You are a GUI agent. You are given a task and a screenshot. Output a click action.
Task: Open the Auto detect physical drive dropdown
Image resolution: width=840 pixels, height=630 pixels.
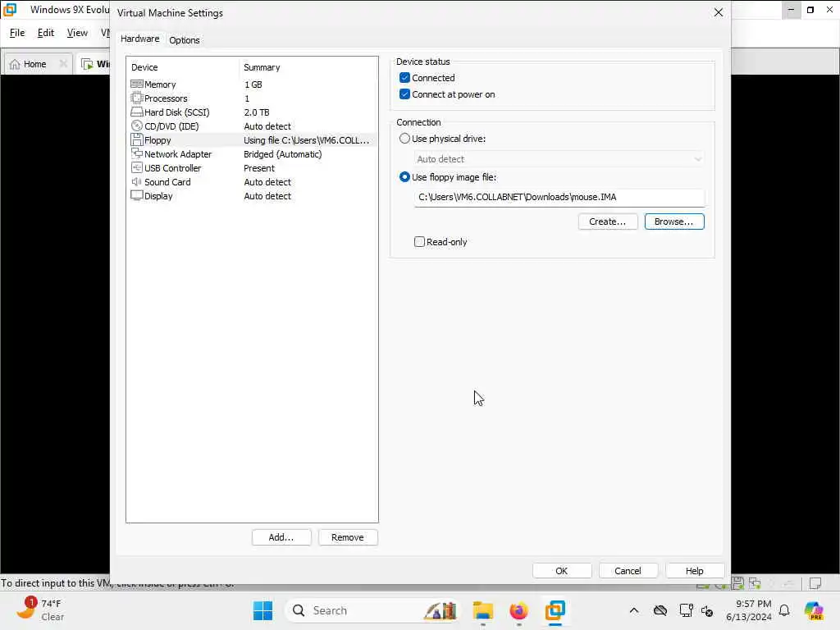coord(559,159)
